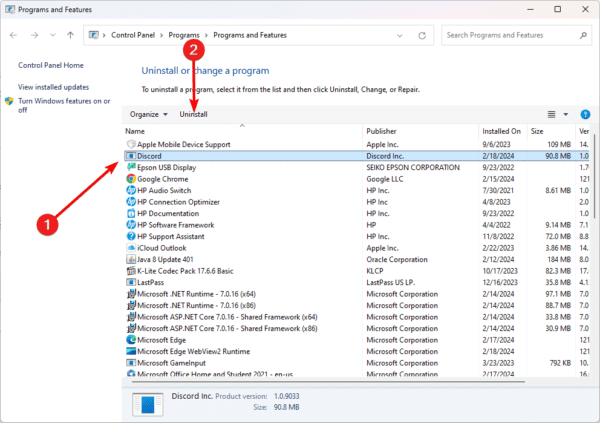Go up one folder level

70,35
